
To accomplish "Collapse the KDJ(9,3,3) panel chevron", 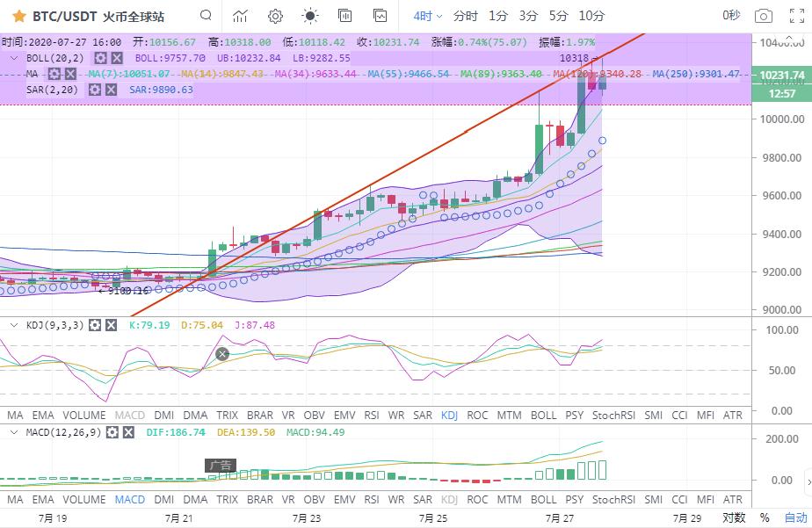I will (x=12, y=325).
